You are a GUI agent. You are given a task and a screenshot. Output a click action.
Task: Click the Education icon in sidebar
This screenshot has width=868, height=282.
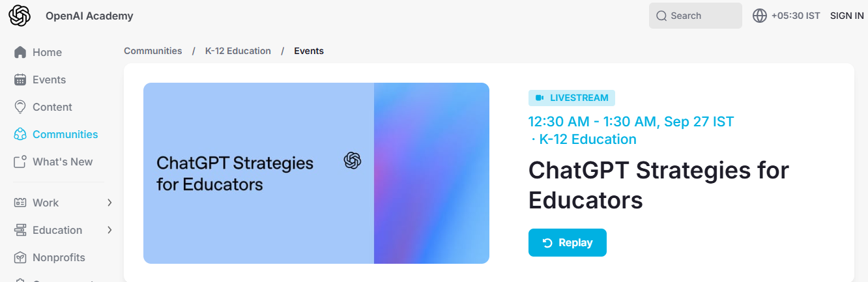point(20,230)
